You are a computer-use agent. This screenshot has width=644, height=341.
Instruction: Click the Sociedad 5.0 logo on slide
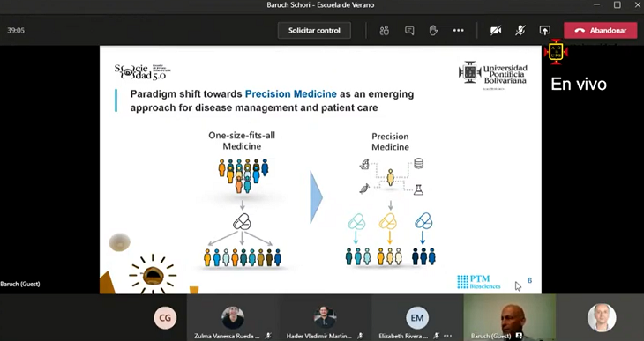[142, 71]
